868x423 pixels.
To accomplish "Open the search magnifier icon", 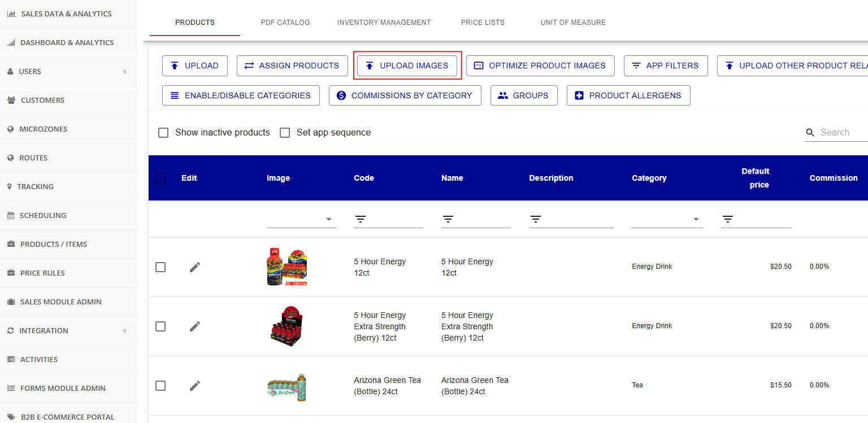I will pos(810,132).
